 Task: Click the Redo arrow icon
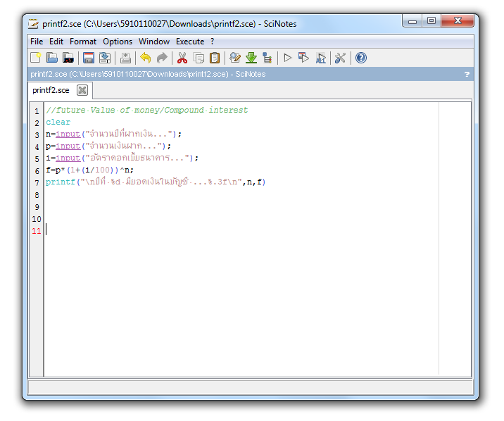point(162,58)
